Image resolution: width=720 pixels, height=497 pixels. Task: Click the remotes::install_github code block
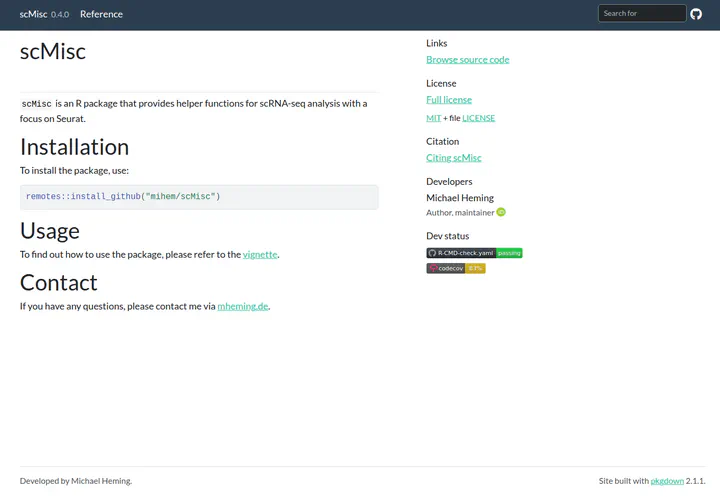pos(199,197)
